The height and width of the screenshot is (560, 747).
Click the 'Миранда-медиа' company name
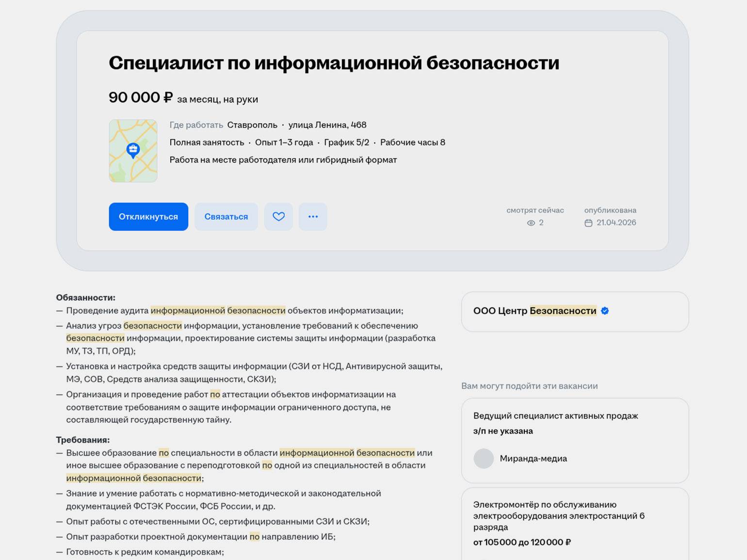533,459
